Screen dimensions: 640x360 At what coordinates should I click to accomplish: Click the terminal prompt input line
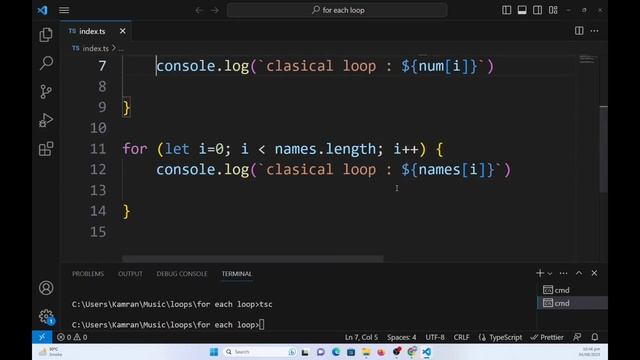point(168,324)
